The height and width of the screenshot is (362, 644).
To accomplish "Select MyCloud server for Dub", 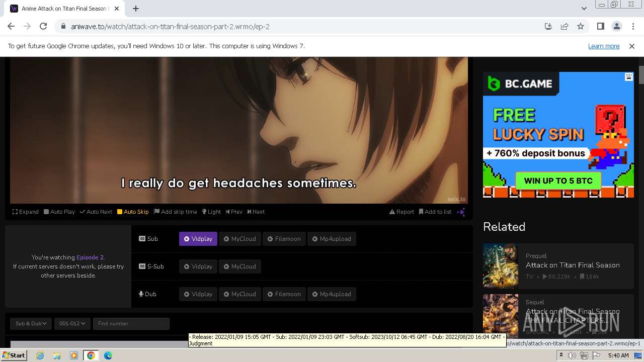I will pos(240,294).
